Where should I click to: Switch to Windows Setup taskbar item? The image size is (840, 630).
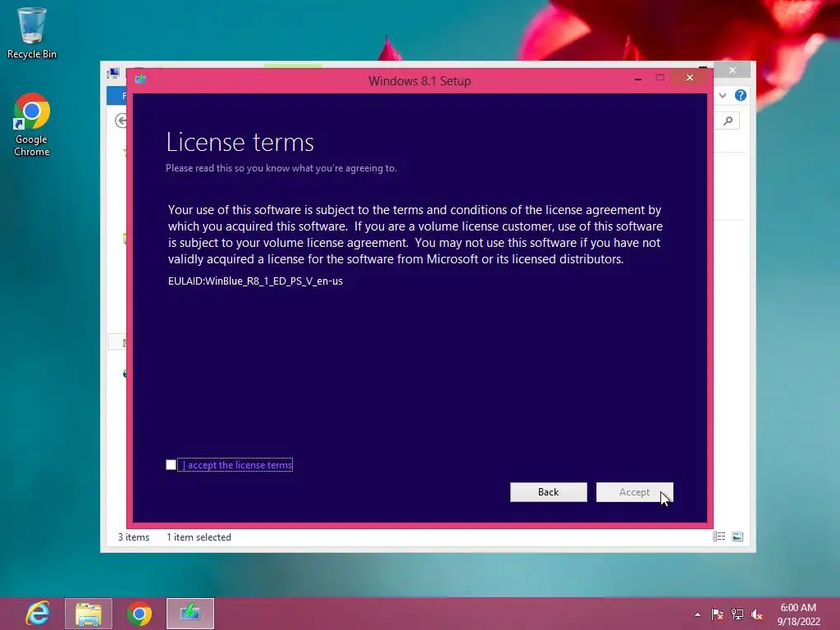190,614
